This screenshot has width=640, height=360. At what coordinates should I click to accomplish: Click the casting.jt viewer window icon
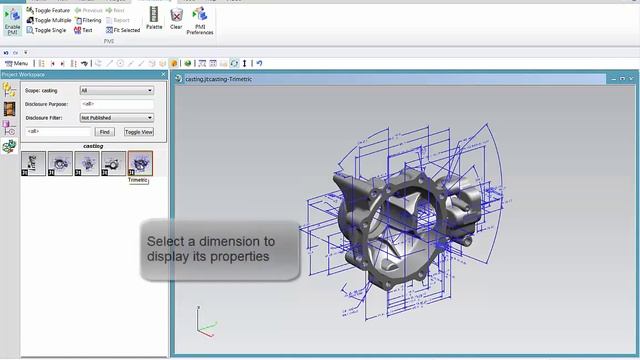click(178, 79)
